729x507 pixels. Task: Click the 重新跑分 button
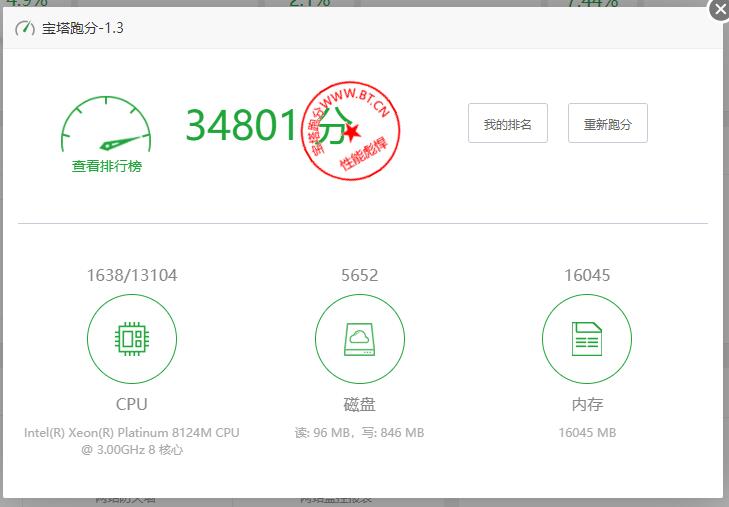[608, 123]
